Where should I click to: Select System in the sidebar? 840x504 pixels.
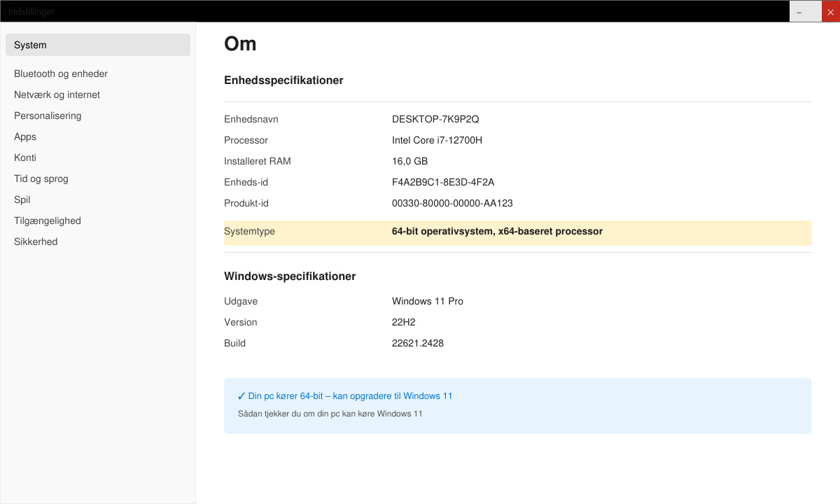[x=98, y=45]
